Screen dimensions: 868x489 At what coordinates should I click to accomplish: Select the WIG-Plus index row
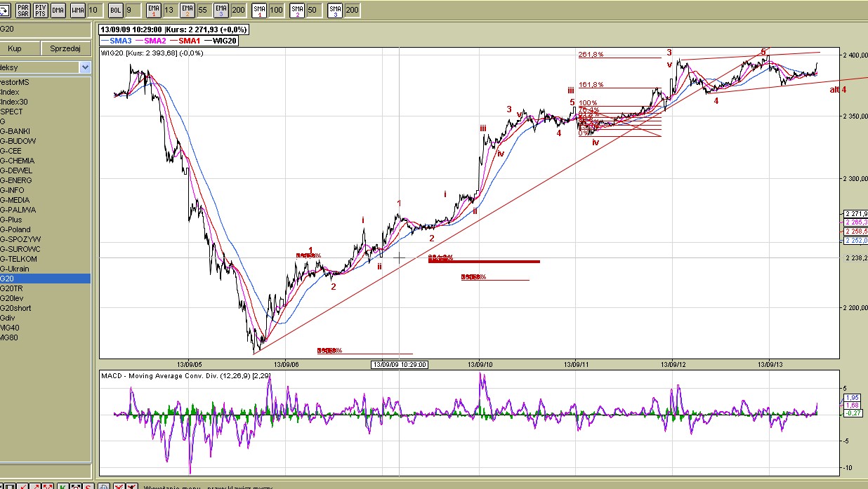click(x=45, y=220)
